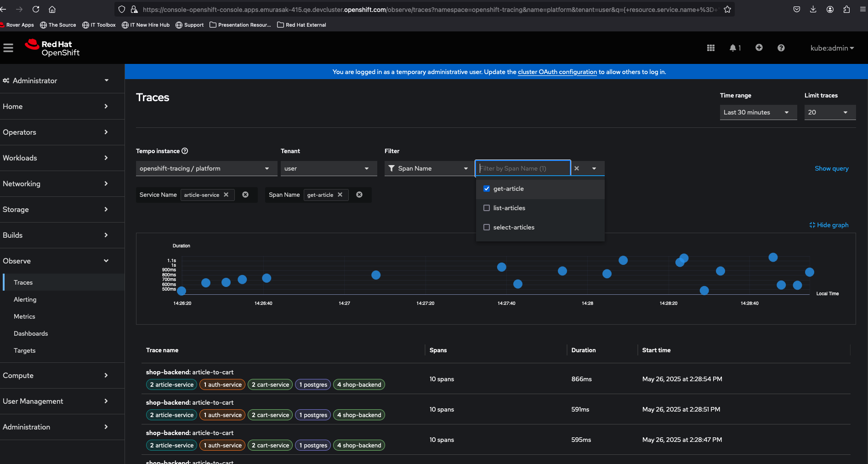Uncheck the get-article checkbox
The width and height of the screenshot is (868, 464).
(487, 189)
